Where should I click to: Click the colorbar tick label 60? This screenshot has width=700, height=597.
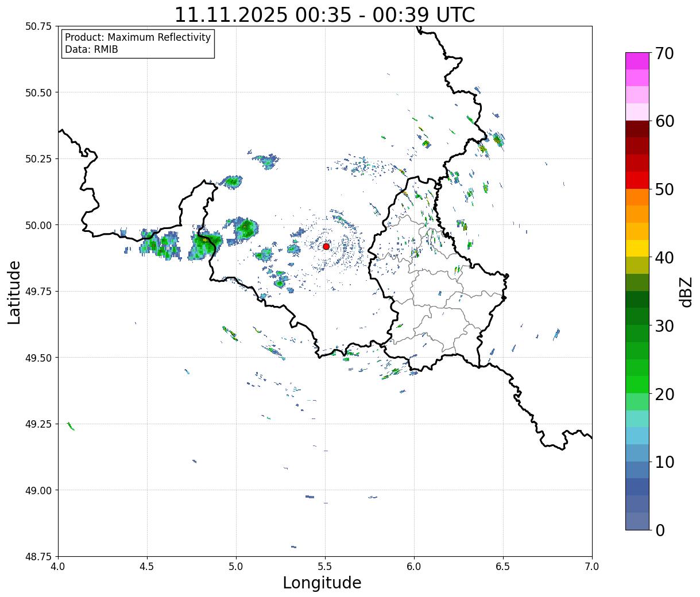(x=664, y=121)
